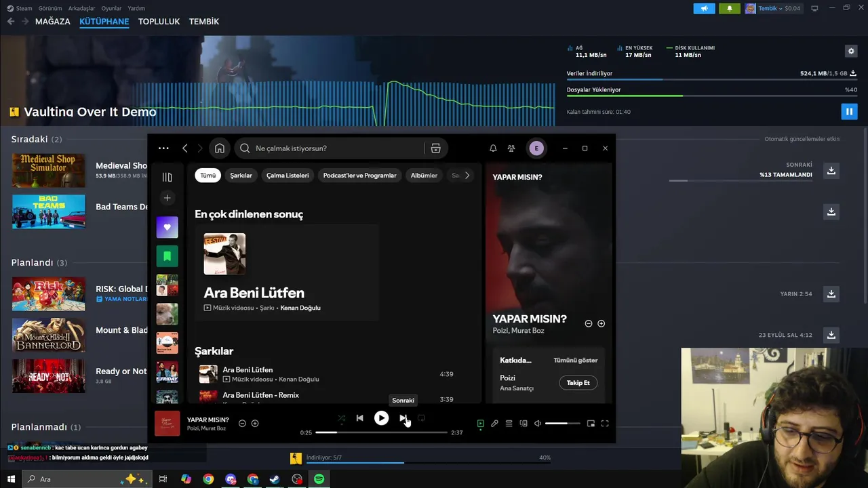Screen dimensions: 868x488
Task: Toggle repeat in Spotify player
Action: 421,418
